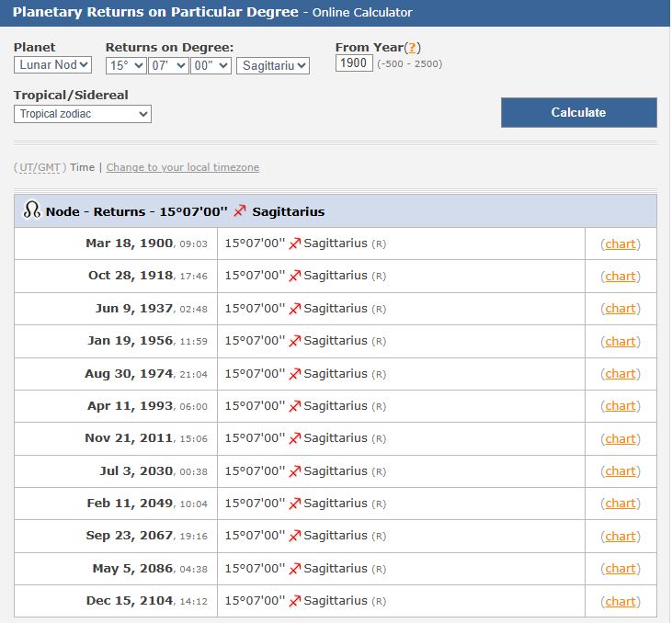The width and height of the screenshot is (672, 623).
Task: Click Sagittarius glyph in May 5, 2086 row
Action: [x=295, y=569]
